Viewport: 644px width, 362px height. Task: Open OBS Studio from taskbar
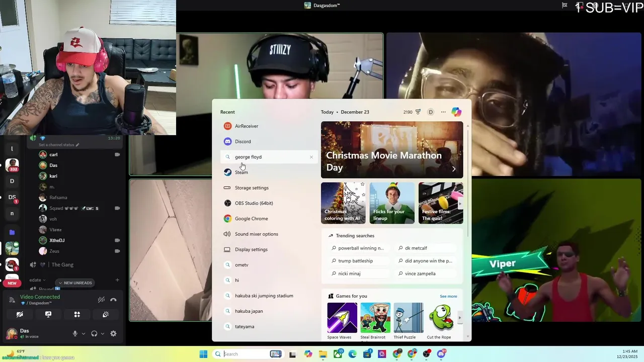click(x=427, y=354)
